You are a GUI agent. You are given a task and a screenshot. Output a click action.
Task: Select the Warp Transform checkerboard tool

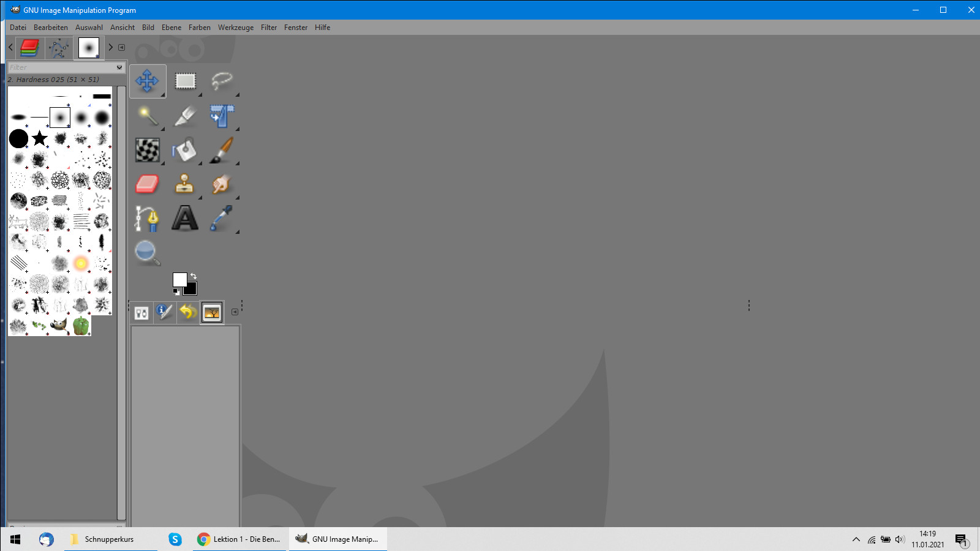(x=148, y=150)
